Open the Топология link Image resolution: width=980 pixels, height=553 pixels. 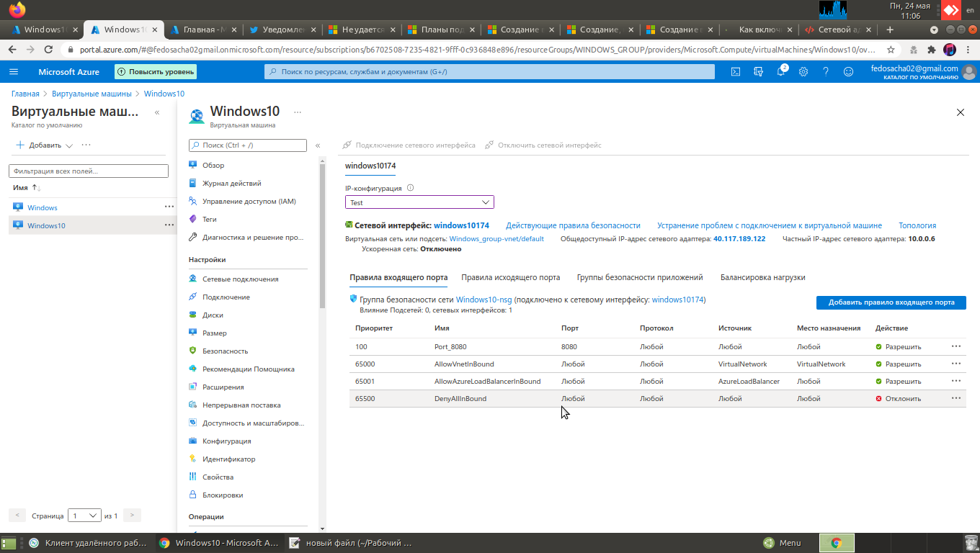pos(917,225)
